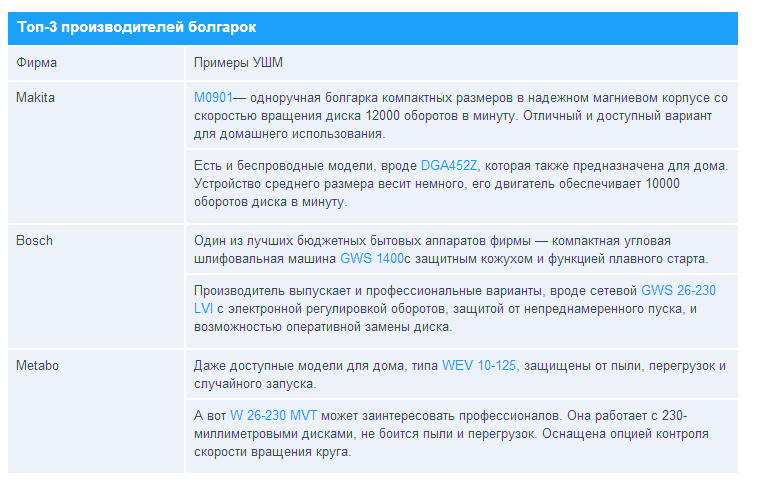Select the table title 'Топ-3 производителей болгарок'
The height and width of the screenshot is (486, 759).
click(x=137, y=27)
